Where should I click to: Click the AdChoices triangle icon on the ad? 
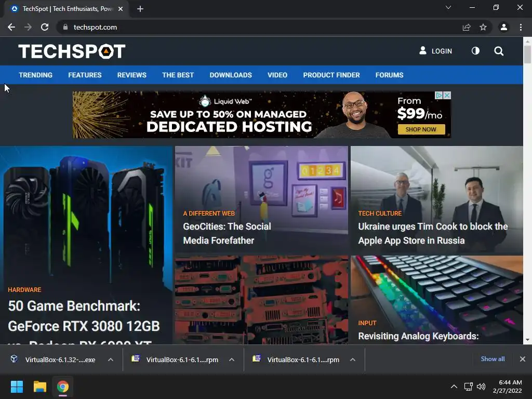point(439,96)
